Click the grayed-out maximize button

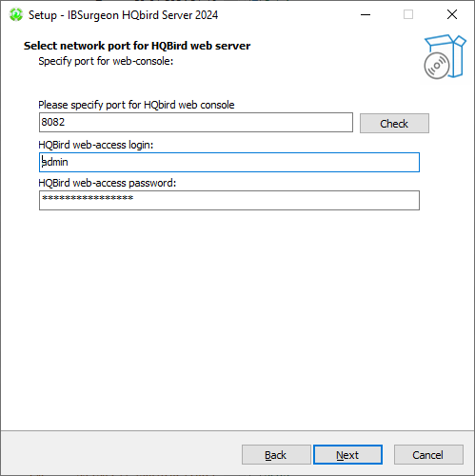click(x=408, y=14)
